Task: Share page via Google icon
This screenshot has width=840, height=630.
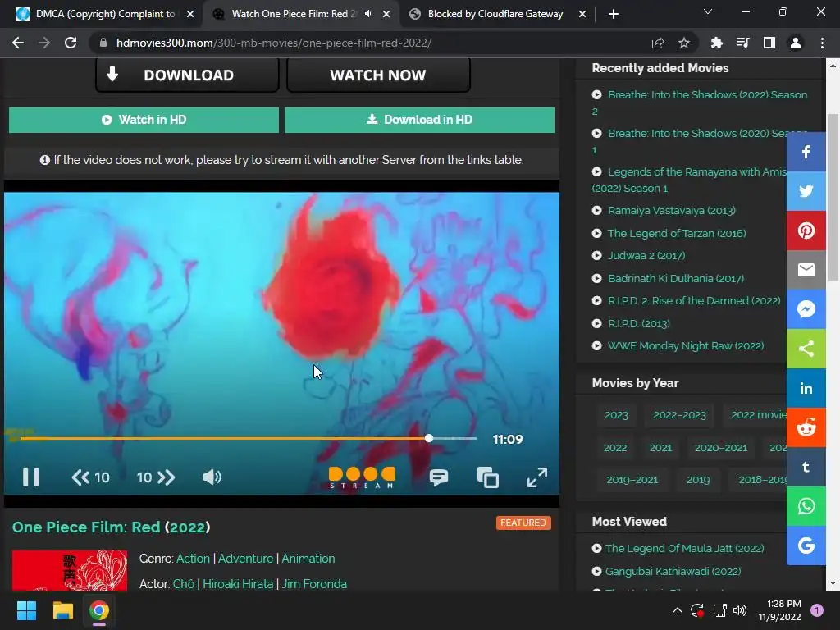Action: coord(806,546)
